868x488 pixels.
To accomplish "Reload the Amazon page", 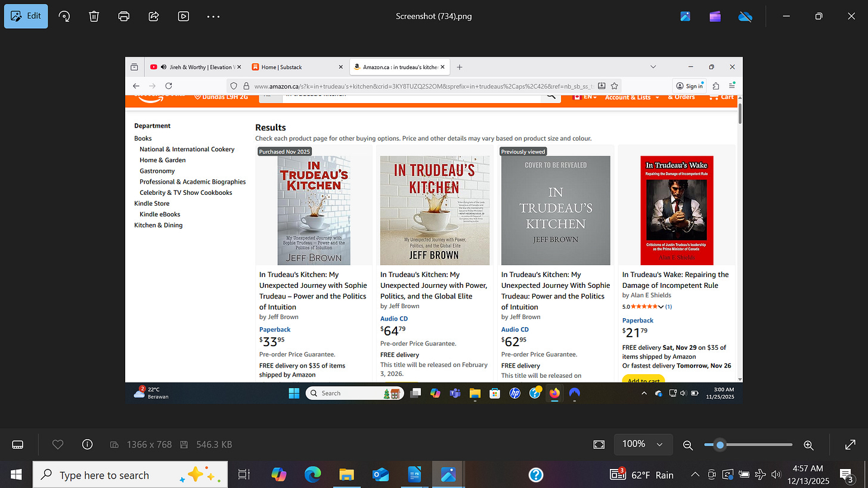I will point(169,86).
